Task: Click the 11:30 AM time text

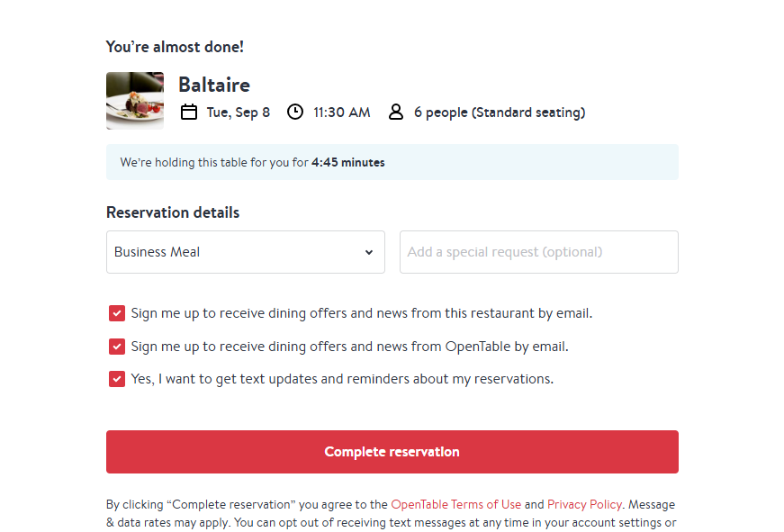Action: click(x=342, y=113)
